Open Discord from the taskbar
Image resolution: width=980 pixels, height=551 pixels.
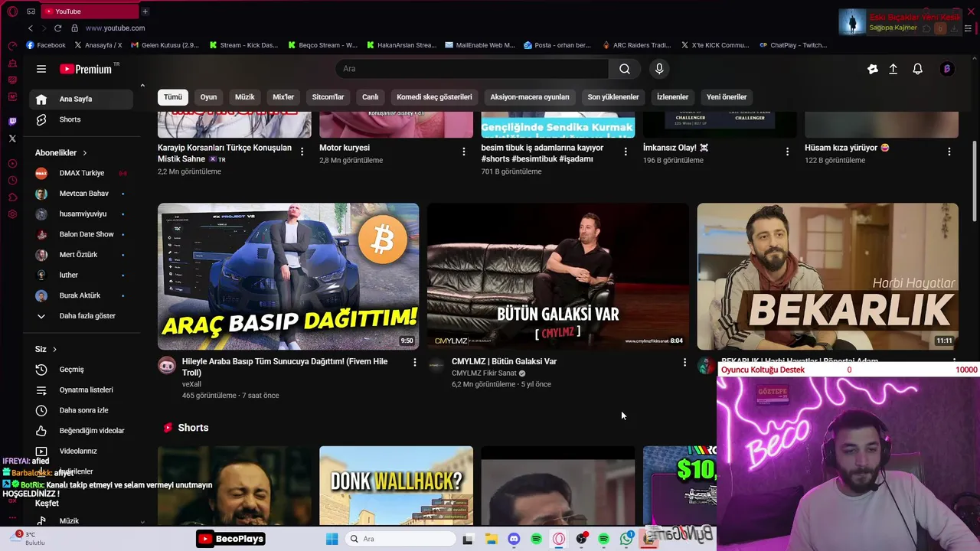(514, 539)
